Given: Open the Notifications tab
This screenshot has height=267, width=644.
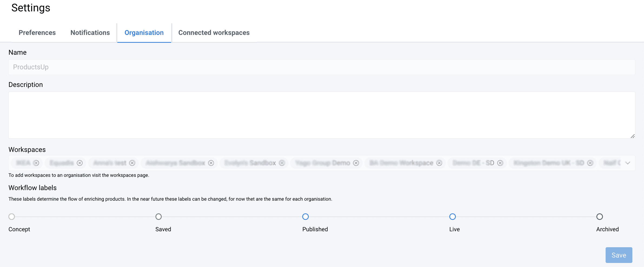Looking at the screenshot, I should pyautogui.click(x=90, y=33).
